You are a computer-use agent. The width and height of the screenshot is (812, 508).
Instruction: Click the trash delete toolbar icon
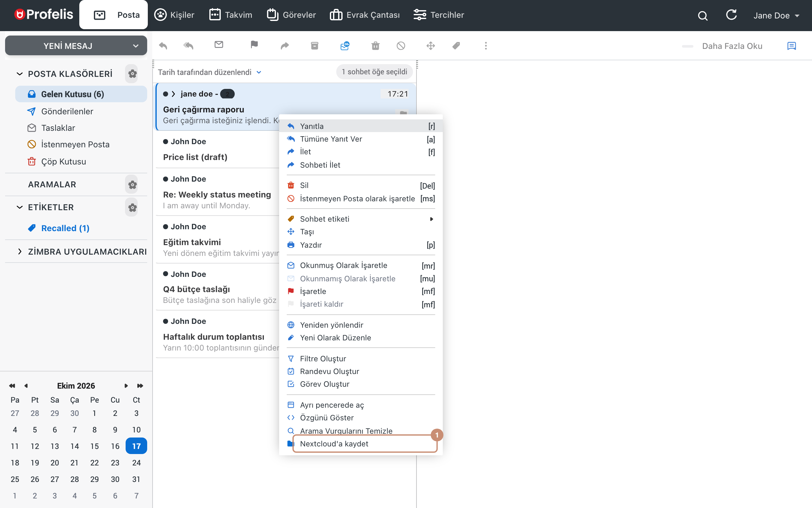click(376, 46)
